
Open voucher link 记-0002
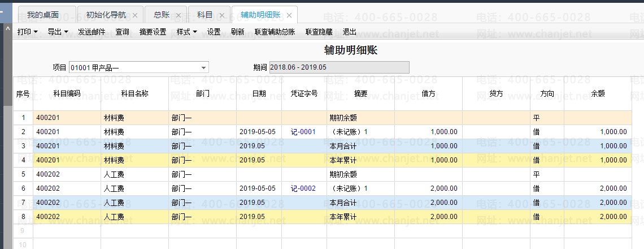click(x=303, y=188)
